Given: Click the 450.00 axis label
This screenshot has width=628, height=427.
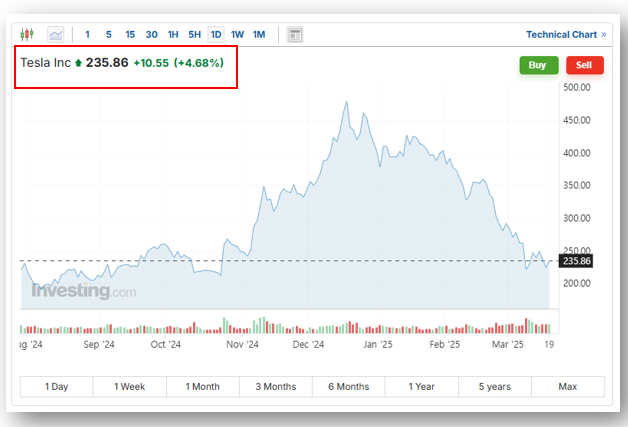Looking at the screenshot, I should coord(577,120).
